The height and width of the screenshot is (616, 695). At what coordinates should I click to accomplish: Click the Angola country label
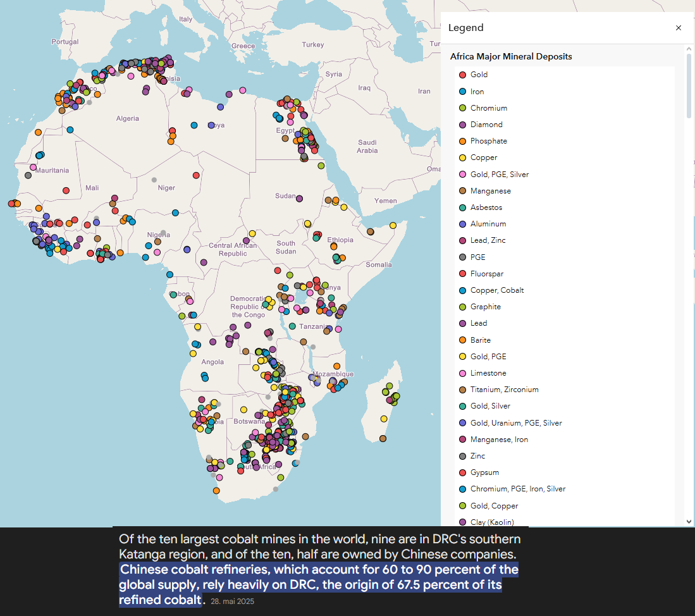pos(212,362)
